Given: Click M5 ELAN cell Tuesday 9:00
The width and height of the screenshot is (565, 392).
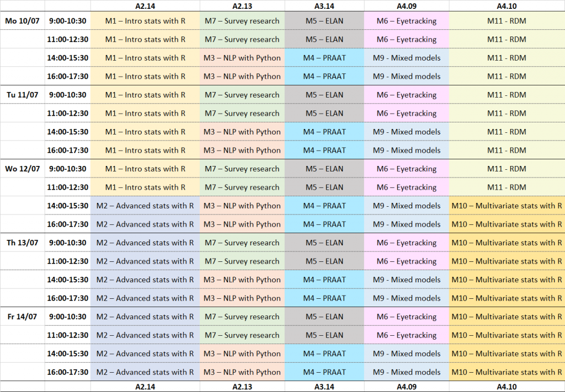Looking at the screenshot, I should click(x=324, y=95).
